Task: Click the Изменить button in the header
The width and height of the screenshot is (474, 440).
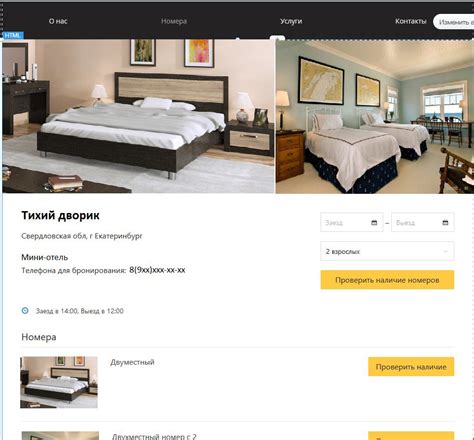Action: 454,22
